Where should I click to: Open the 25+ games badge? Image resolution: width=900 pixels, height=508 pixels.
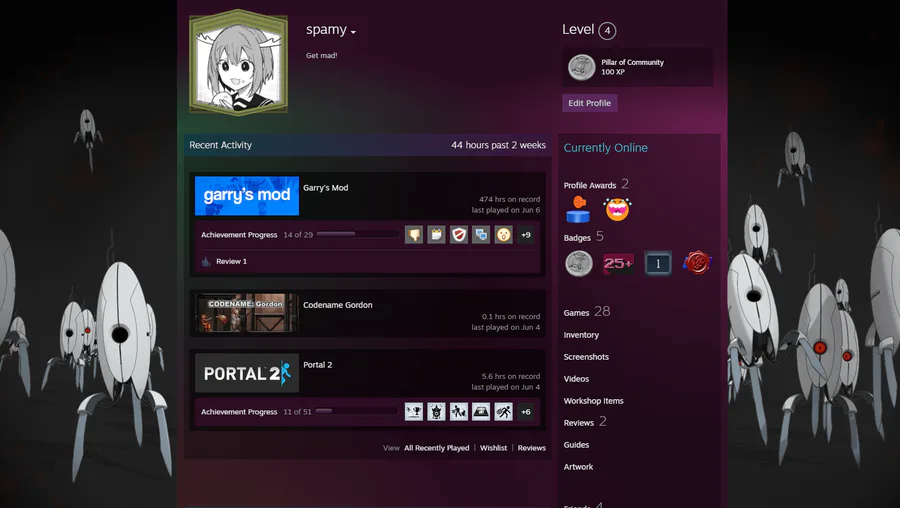pos(618,263)
